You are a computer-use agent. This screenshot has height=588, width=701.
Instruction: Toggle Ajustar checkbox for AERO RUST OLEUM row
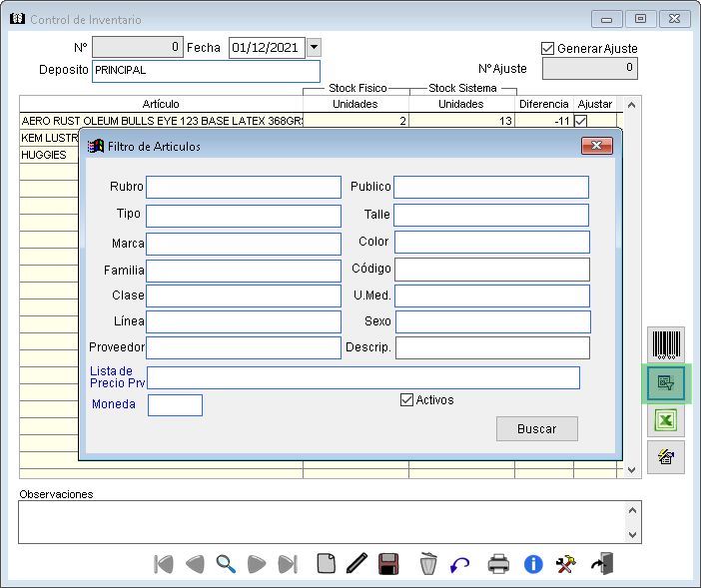click(x=581, y=121)
